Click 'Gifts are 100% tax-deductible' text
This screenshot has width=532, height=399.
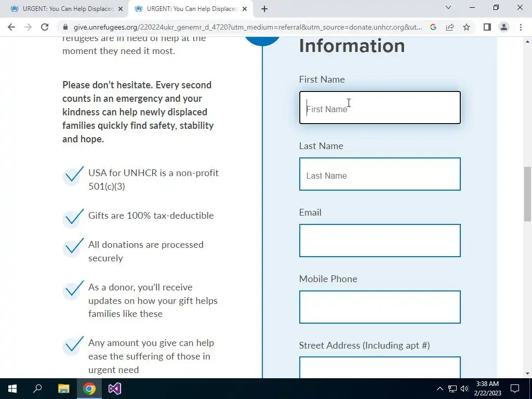[x=151, y=216]
